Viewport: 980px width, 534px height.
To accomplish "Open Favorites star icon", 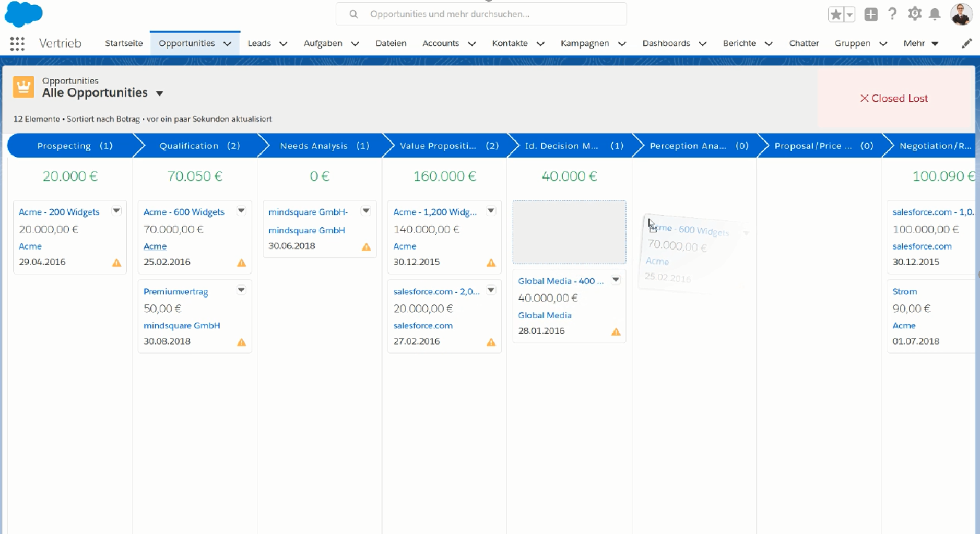I will [835, 15].
